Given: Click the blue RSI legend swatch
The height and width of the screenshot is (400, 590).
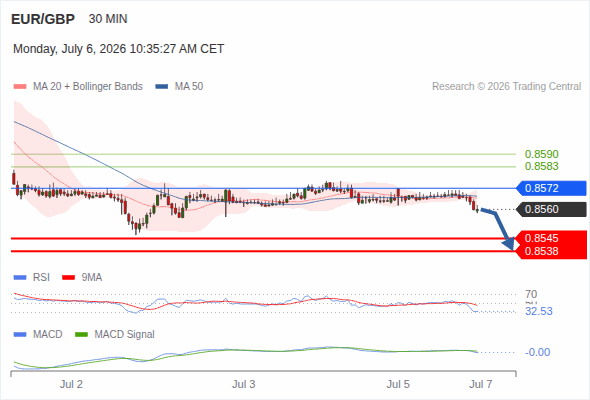Looking at the screenshot, I should [x=20, y=278].
